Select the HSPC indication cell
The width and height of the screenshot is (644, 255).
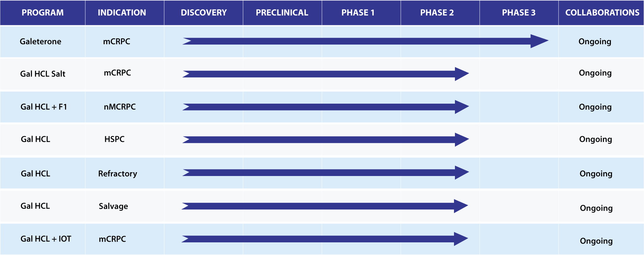[x=114, y=139]
